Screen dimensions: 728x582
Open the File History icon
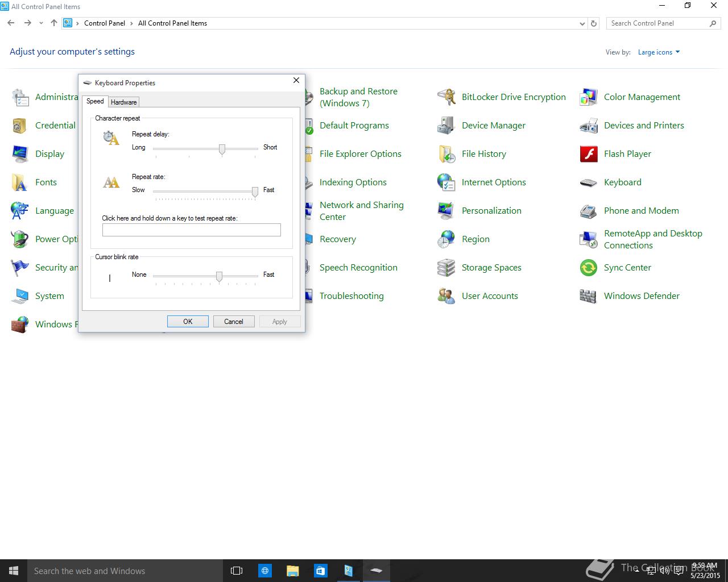[x=446, y=154]
